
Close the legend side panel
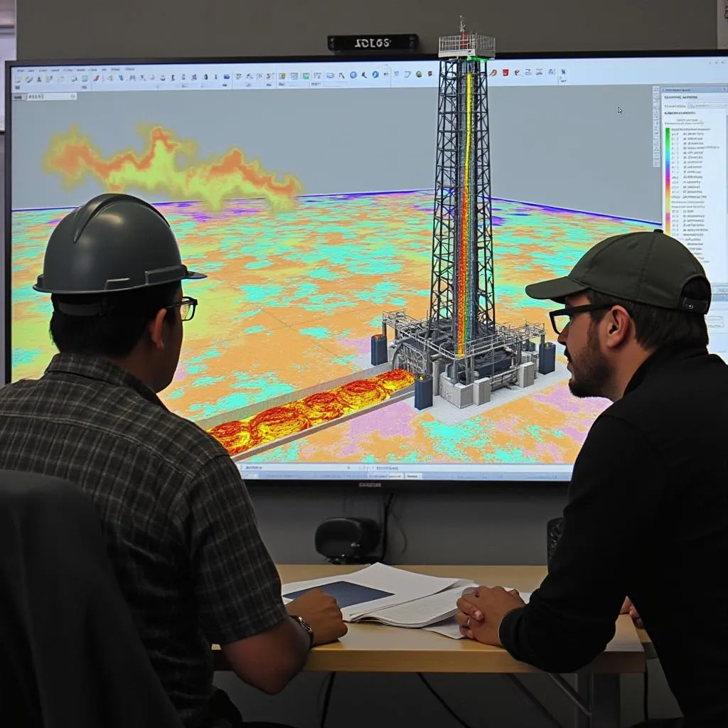[724, 90]
